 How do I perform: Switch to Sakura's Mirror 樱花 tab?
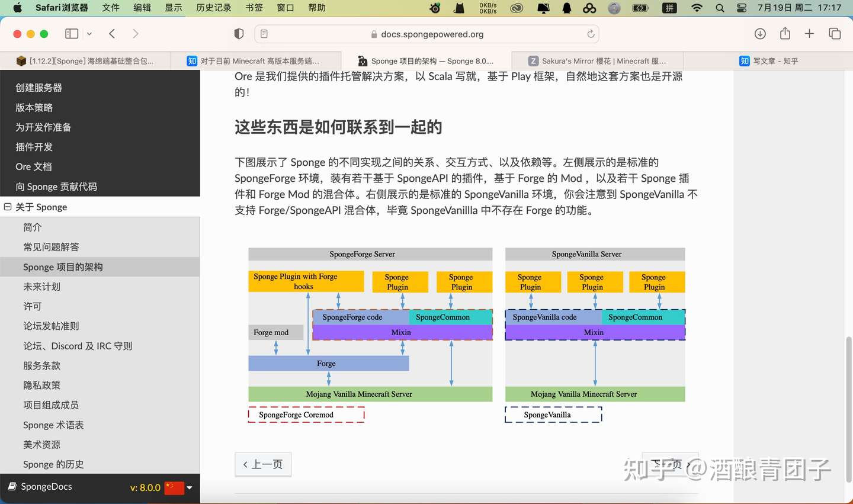point(597,61)
